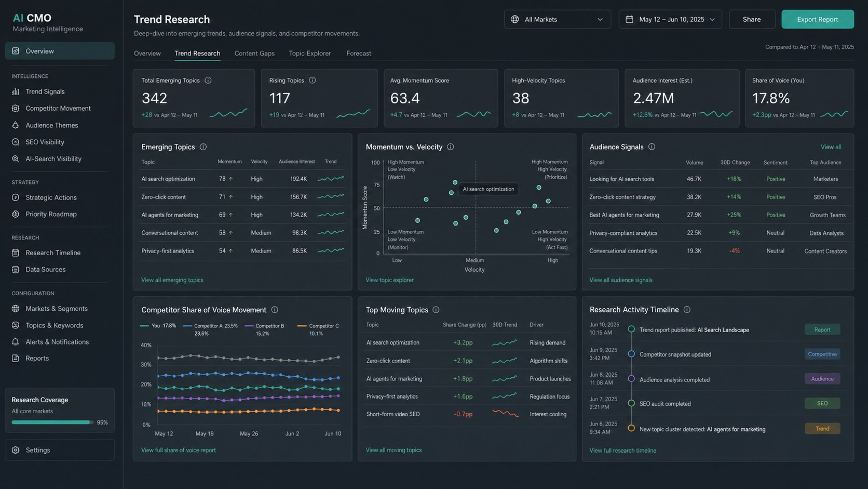
Task: Open the All Markets dropdown
Action: (x=557, y=19)
